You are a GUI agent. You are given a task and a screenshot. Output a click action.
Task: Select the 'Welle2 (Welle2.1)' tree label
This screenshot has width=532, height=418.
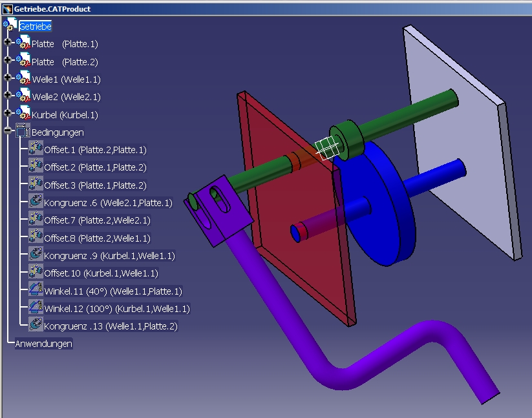click(66, 98)
